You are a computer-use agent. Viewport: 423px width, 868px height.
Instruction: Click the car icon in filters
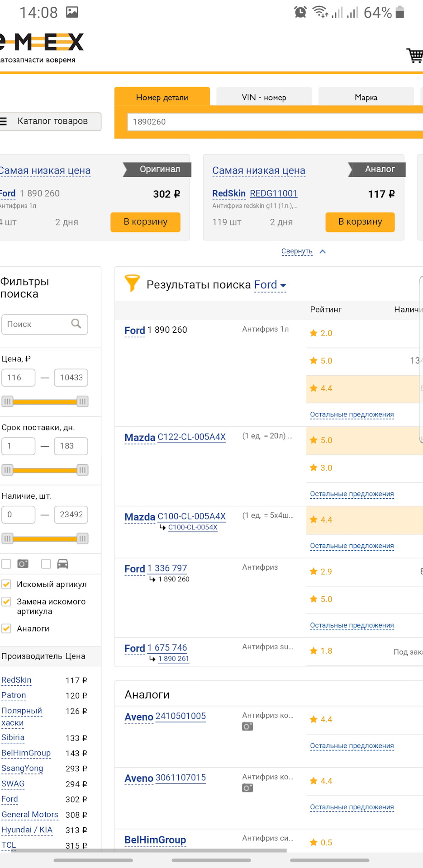[62, 564]
